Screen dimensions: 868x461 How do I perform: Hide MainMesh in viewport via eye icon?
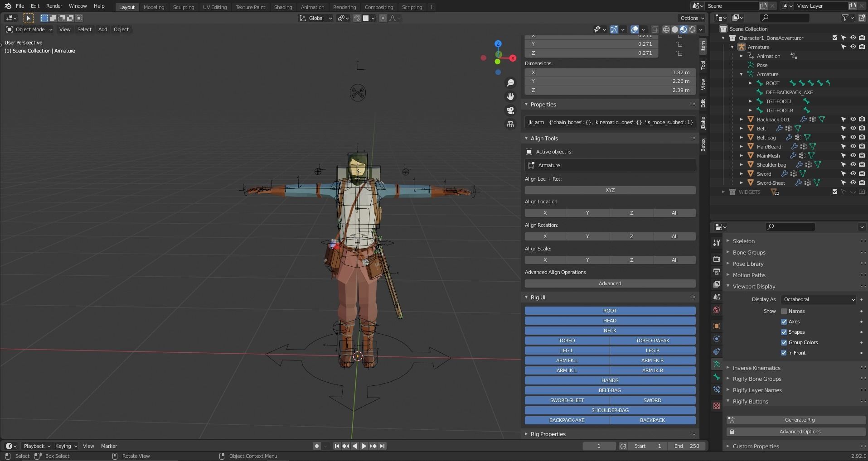[853, 156]
